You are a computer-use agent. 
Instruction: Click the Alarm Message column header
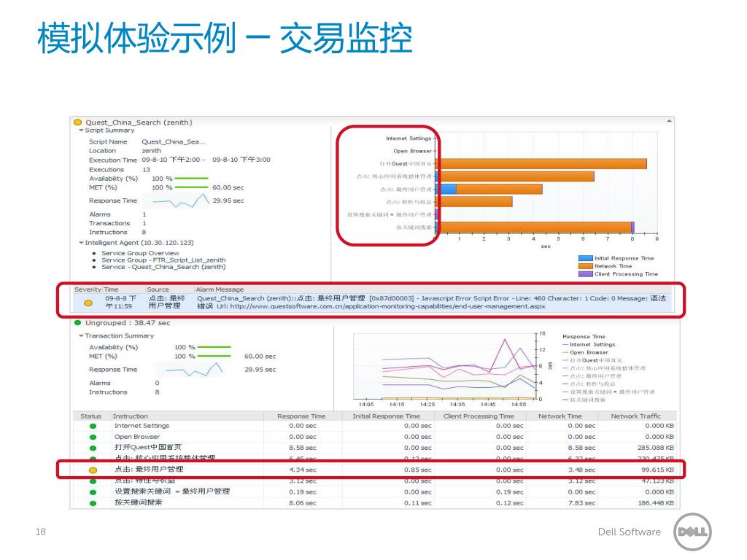point(220,289)
